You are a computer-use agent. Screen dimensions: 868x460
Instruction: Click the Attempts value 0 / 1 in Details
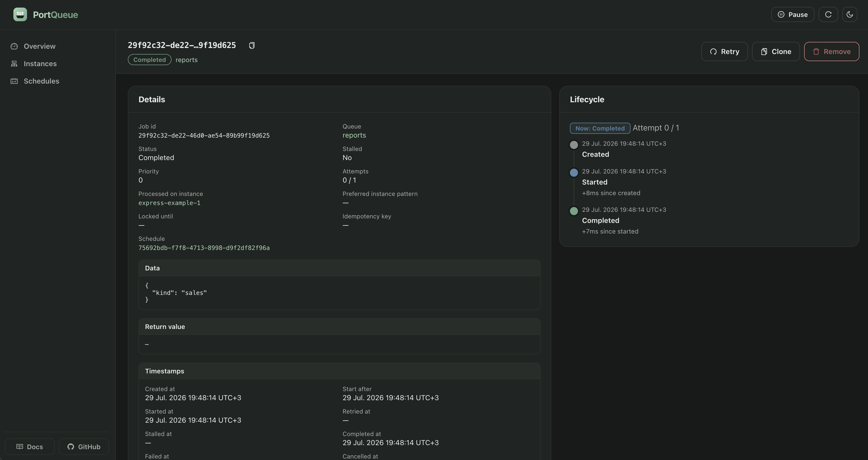coord(349,180)
